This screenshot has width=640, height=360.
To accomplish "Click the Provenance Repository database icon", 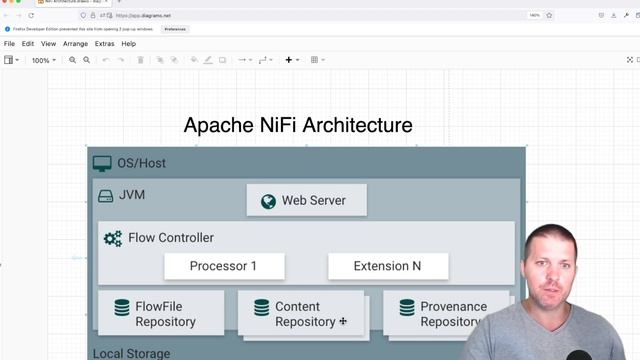I will pos(407,308).
